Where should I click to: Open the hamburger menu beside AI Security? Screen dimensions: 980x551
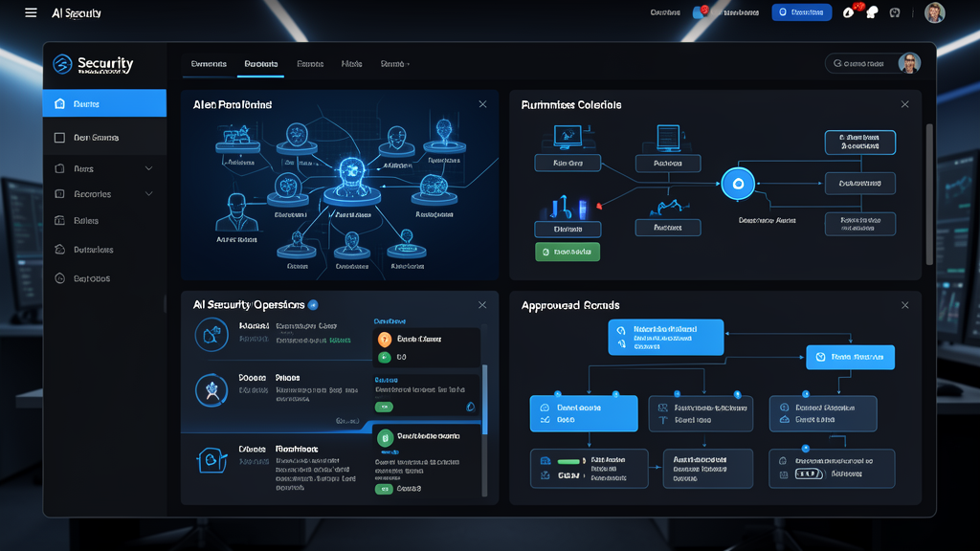tap(31, 12)
